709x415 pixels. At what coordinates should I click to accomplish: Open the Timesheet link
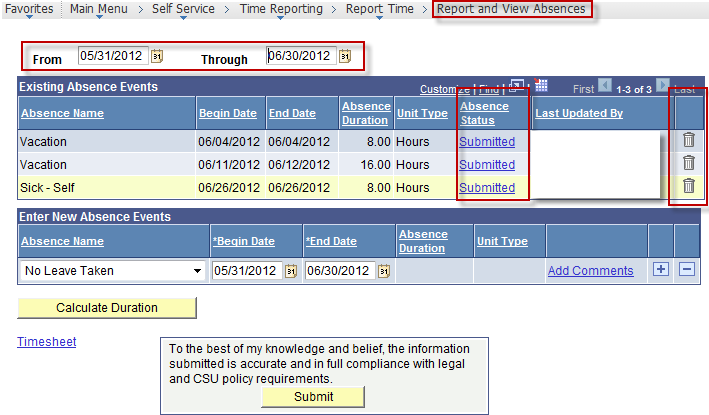pos(47,342)
